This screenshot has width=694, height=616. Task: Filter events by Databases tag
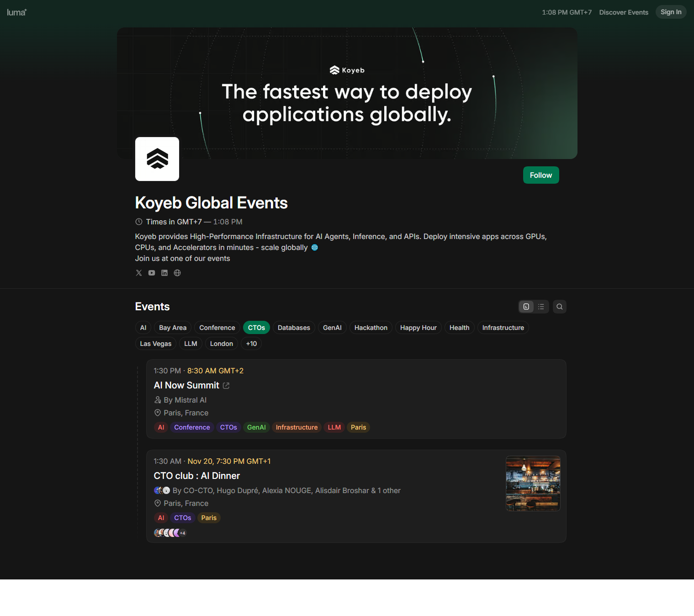point(294,328)
